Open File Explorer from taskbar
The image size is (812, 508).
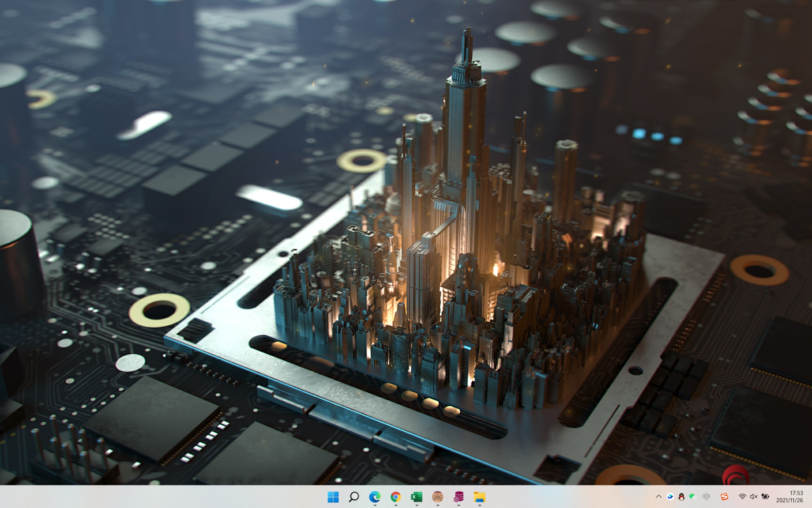pyautogui.click(x=480, y=497)
